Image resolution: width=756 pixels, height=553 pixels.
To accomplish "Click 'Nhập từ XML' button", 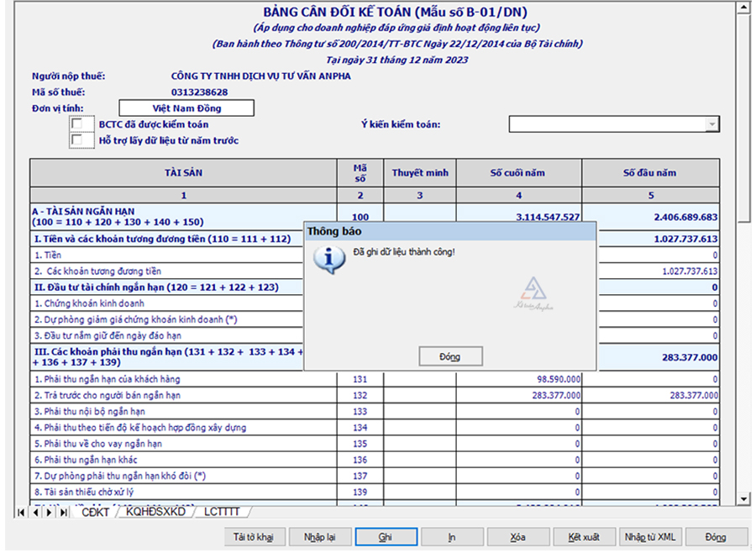I will click(649, 537).
